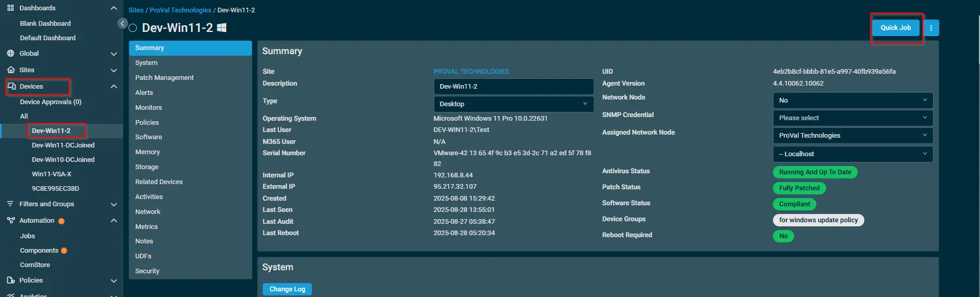
Task: Go to ProVal Technologies breadcrumb link
Action: 180,10
